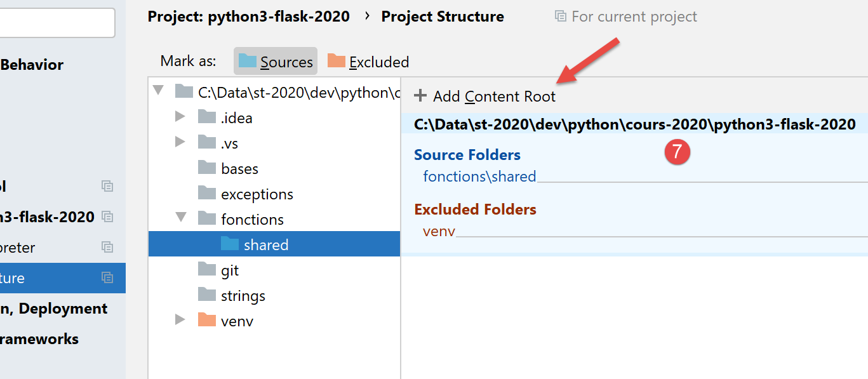This screenshot has width=868, height=379.
Task: Click the orange Excluded folder icon
Action: pos(337,61)
